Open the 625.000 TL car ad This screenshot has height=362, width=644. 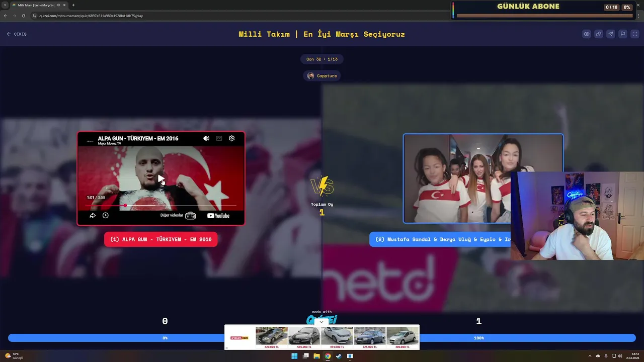point(369,338)
